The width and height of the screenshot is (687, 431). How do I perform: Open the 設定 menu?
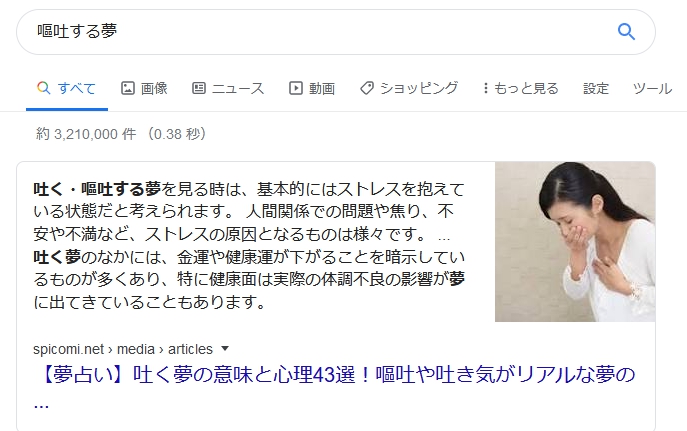(x=596, y=88)
